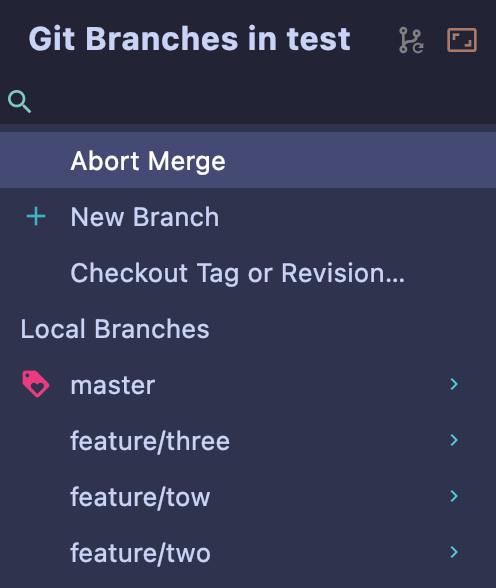
Task: Select the master branch
Action: click(x=248, y=384)
